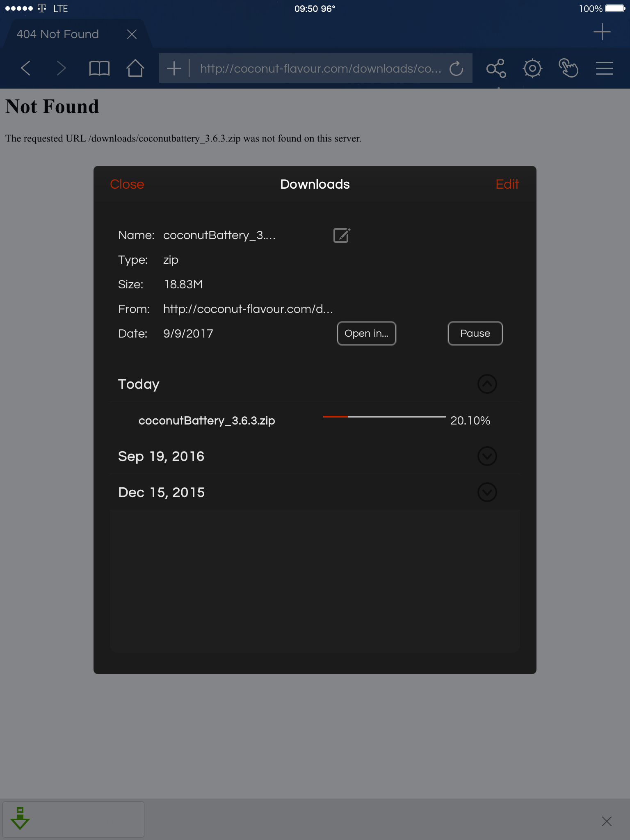Viewport: 630px width, 840px height.
Task: Collapse the Today section
Action: coord(487,384)
